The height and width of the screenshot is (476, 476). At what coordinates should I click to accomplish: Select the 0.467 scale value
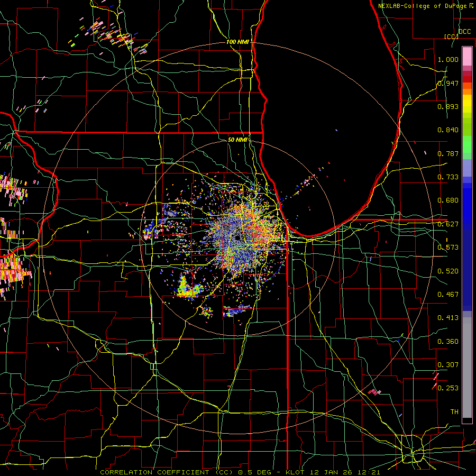(x=448, y=295)
